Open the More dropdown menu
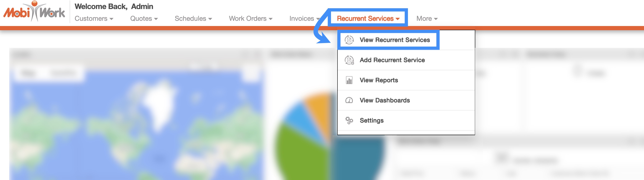 pos(427,18)
